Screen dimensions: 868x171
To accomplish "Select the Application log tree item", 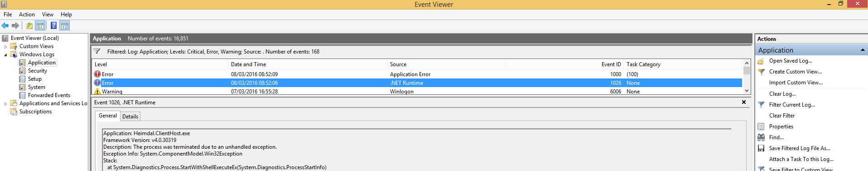I will (42, 63).
